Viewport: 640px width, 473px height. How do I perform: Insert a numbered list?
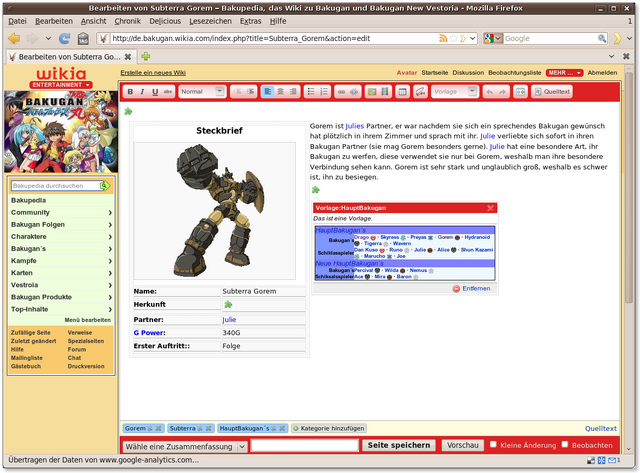point(324,92)
